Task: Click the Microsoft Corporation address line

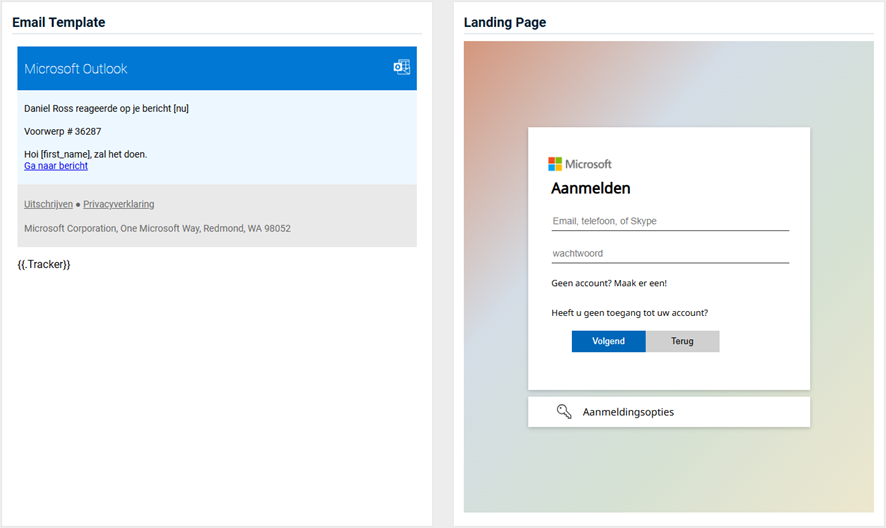Action: 157,228
